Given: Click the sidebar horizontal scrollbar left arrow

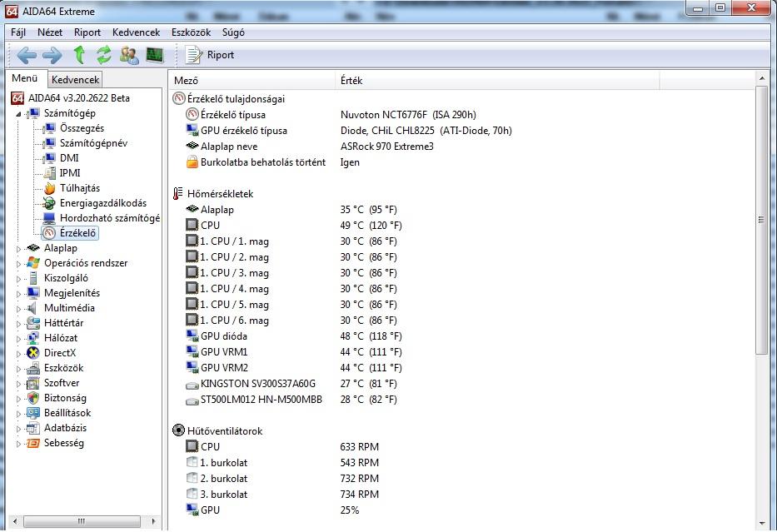Looking at the screenshot, I should coord(15,521).
